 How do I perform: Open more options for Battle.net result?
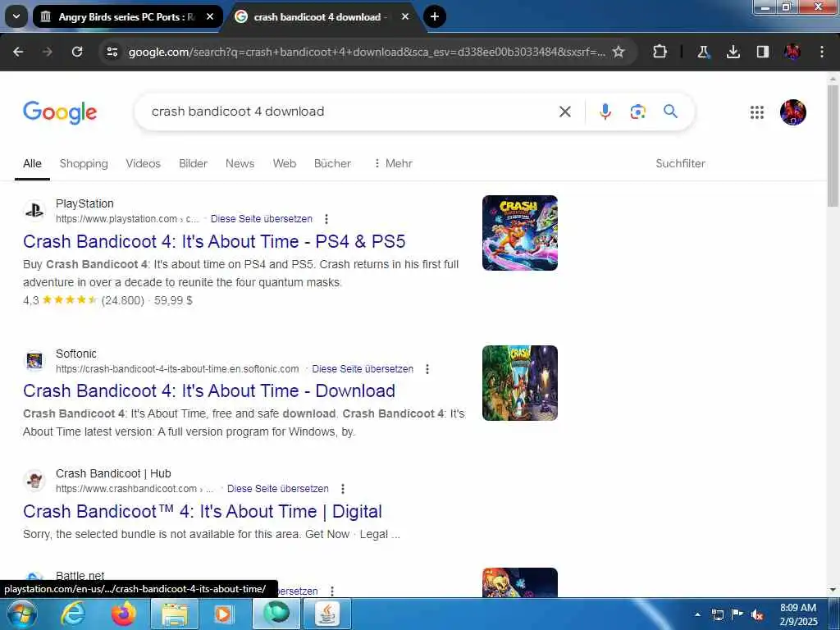tap(332, 591)
